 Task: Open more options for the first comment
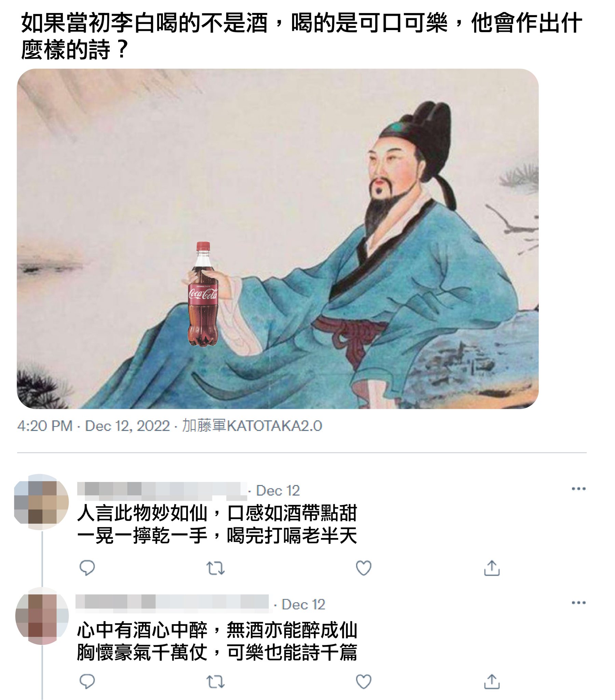point(578,489)
